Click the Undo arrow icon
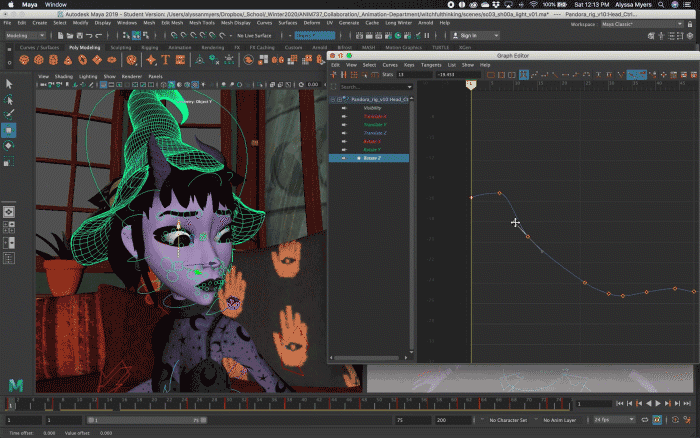The height and width of the screenshot is (438, 700). pos(89,35)
